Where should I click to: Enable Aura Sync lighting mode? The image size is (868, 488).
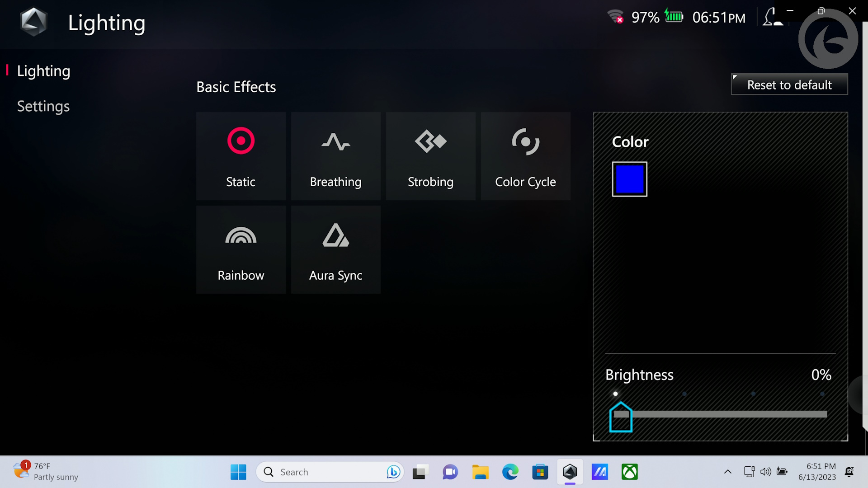click(335, 249)
